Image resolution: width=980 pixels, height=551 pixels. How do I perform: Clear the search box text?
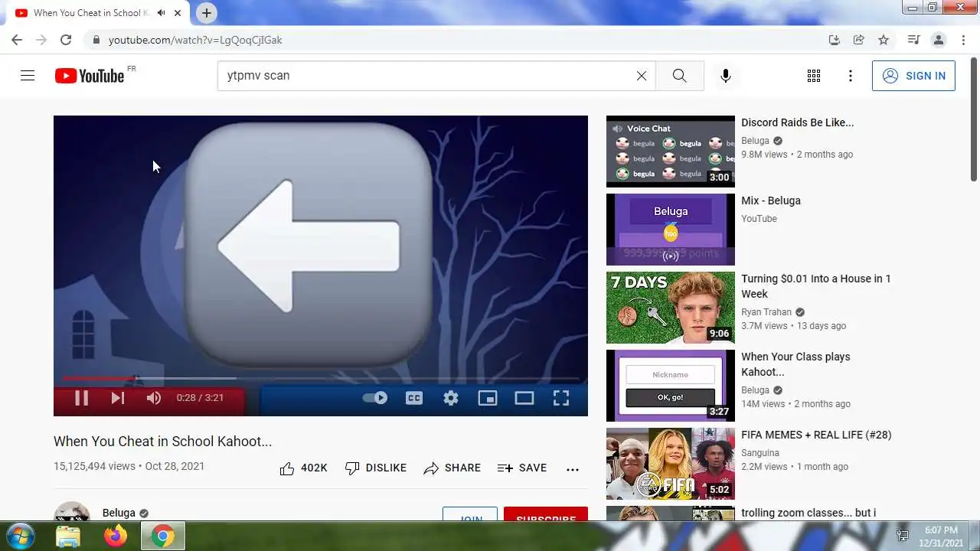642,76
